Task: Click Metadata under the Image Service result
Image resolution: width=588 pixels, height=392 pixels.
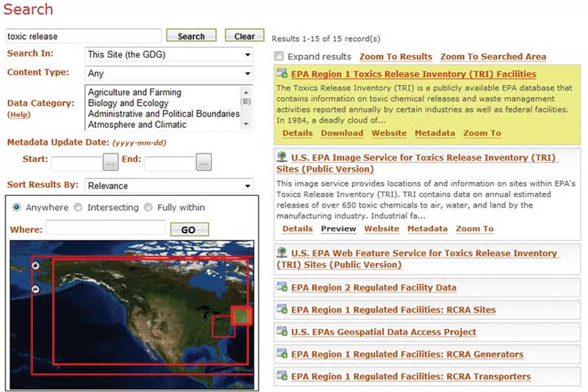Action: 427,229
